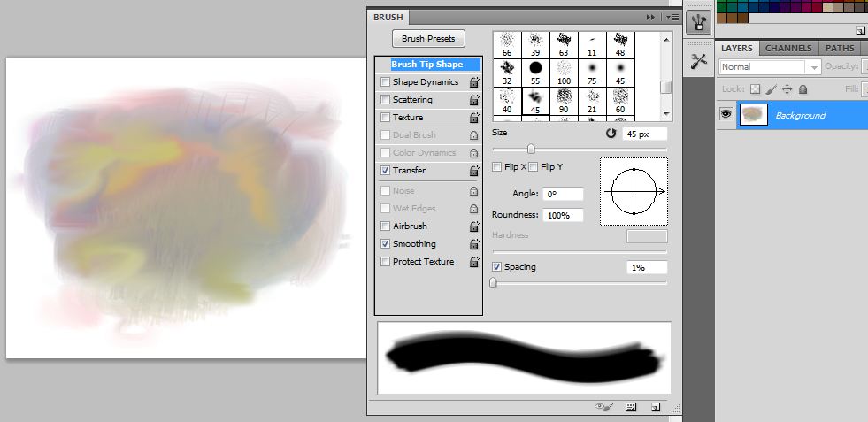Image resolution: width=868 pixels, height=422 pixels.
Task: Disable the Smoothing checkbox
Action: [385, 243]
